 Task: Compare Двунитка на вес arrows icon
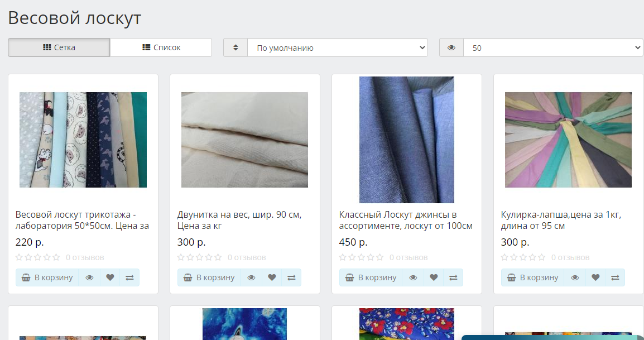point(292,277)
